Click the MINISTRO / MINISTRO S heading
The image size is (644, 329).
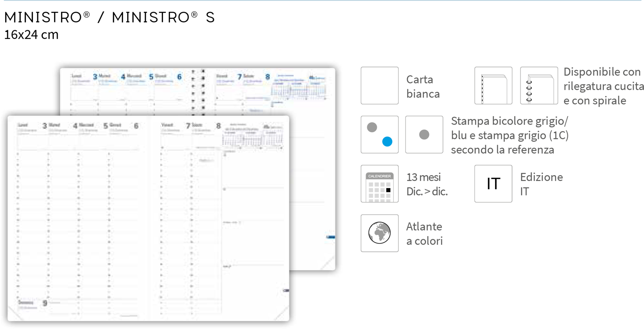click(x=109, y=17)
